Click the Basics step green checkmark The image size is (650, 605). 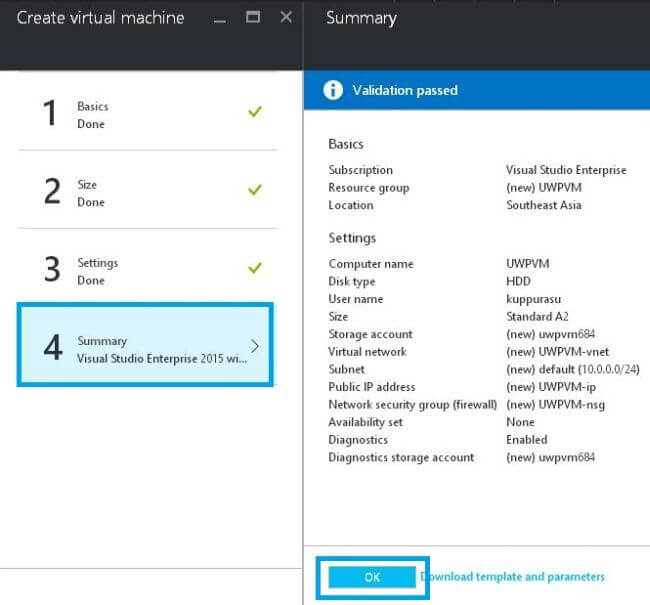point(255,112)
